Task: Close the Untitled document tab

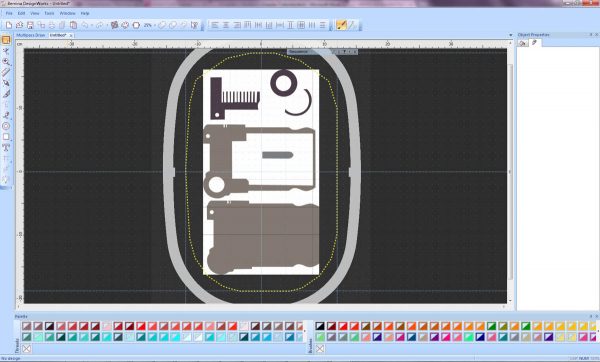Action: (x=71, y=35)
